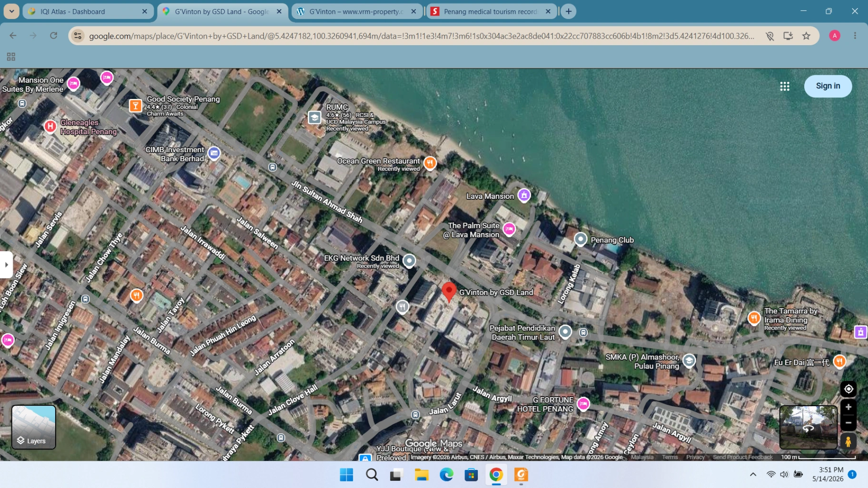Launch File Explorer from taskbar
The height and width of the screenshot is (488, 868).
[x=421, y=475]
